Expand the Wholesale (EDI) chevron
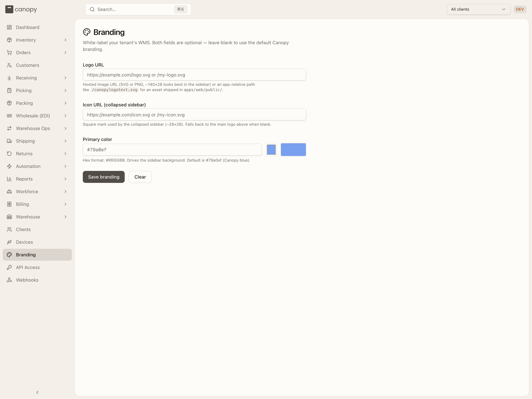The height and width of the screenshot is (399, 532). click(65, 116)
